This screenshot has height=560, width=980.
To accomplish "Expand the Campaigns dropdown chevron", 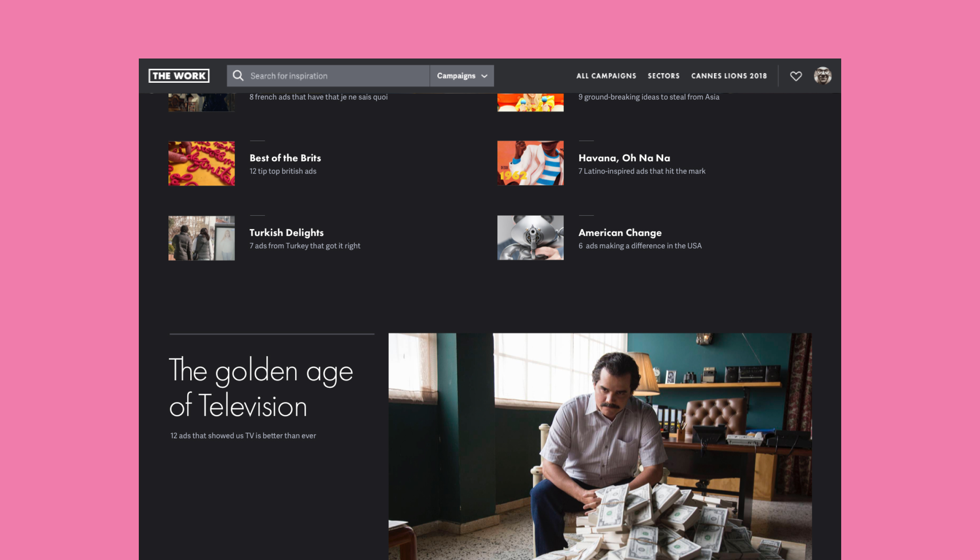I will click(484, 76).
